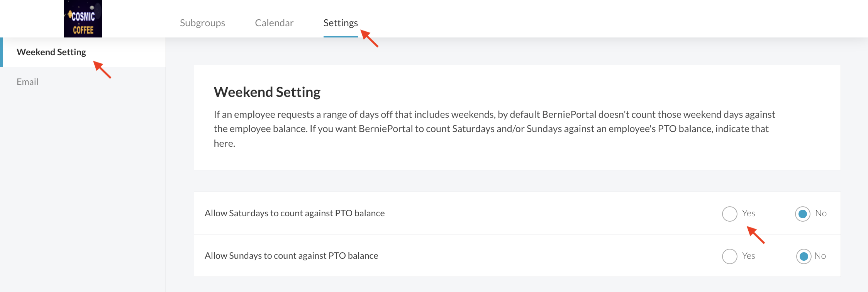Viewport: 868px width, 292px height.
Task: Select the No radio button for Saturdays
Action: click(x=803, y=214)
